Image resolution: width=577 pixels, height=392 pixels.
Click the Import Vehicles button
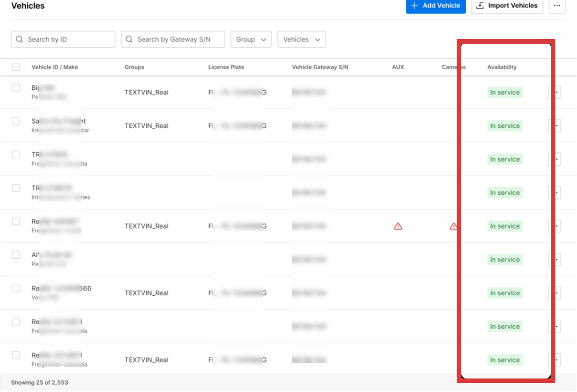pos(507,6)
